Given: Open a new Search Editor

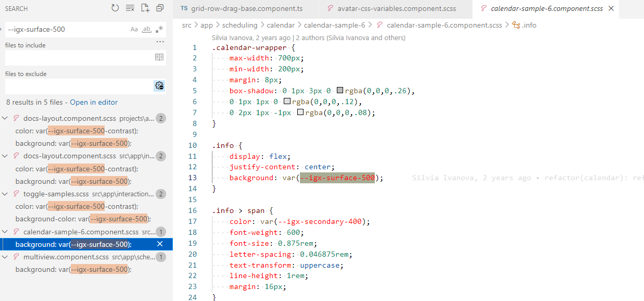Looking at the screenshot, I should (144, 8).
